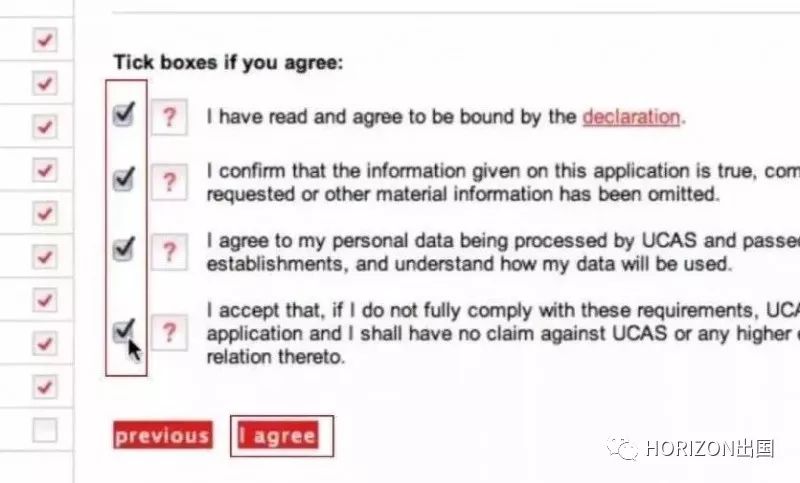This screenshot has width=800, height=483.
Task: Select the fourth red tick in sidebar
Action: 45,170
